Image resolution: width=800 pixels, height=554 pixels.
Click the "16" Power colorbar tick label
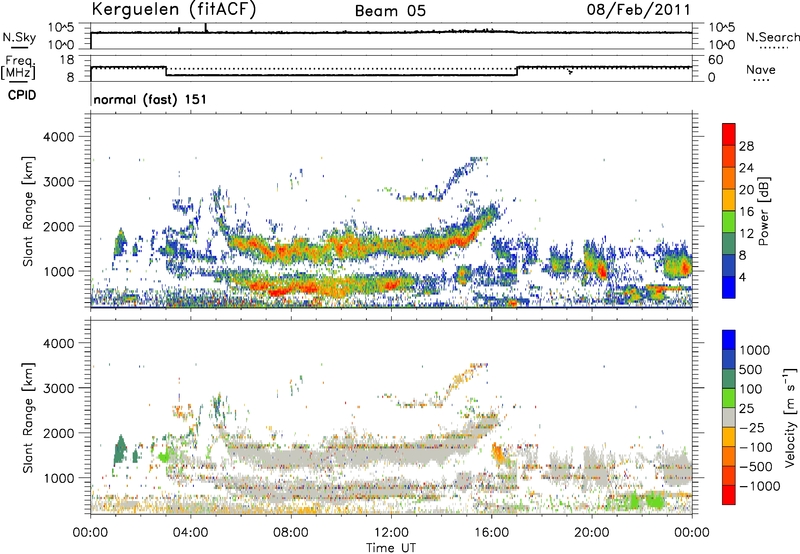pyautogui.click(x=746, y=212)
